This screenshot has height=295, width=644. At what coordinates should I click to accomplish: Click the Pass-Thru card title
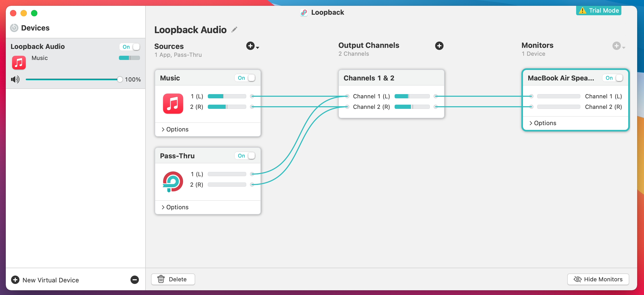(177, 156)
